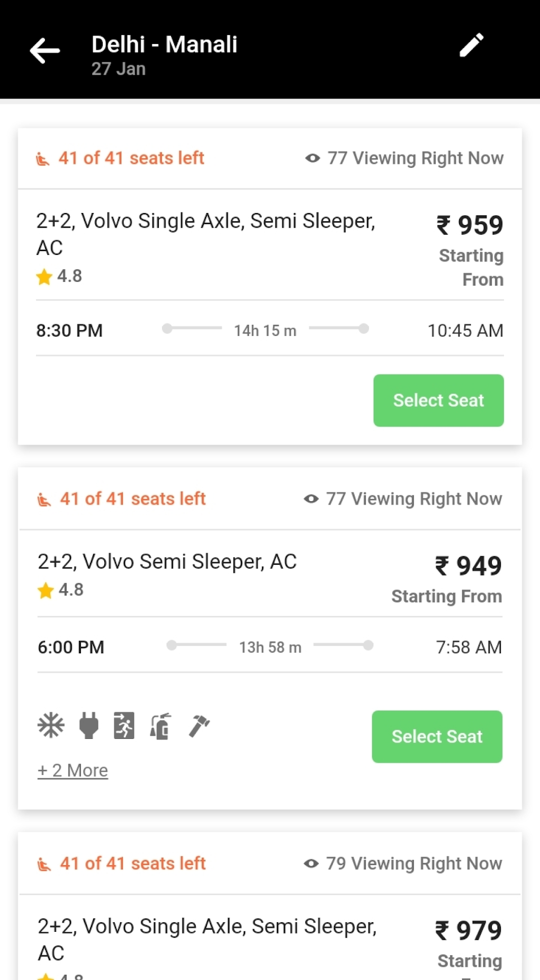This screenshot has height=980, width=540.
Task: Select Seat for the 6:00 PM bus
Action: click(437, 736)
